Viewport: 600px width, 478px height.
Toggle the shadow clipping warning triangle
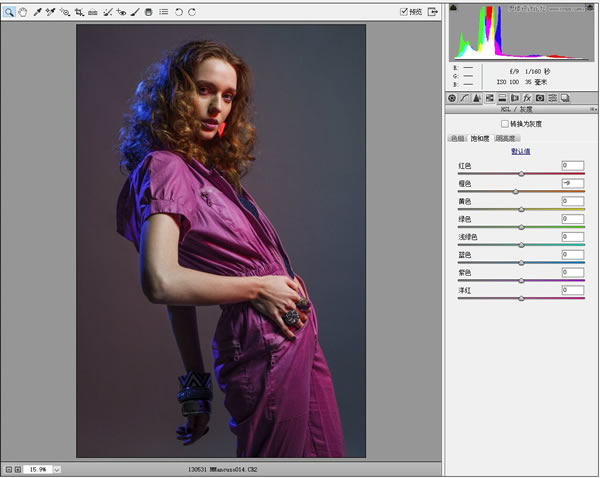[453, 7]
